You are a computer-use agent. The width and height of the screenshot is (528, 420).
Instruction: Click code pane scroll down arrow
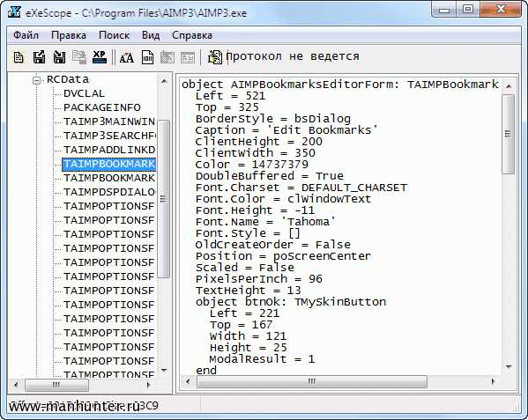click(509, 366)
